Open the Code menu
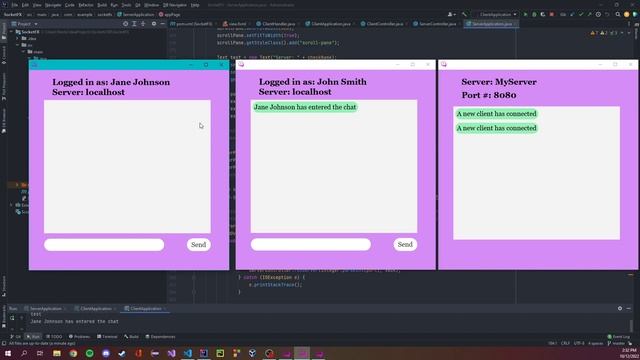Image resolution: width=640 pixels, height=360 pixels. click(x=70, y=5)
